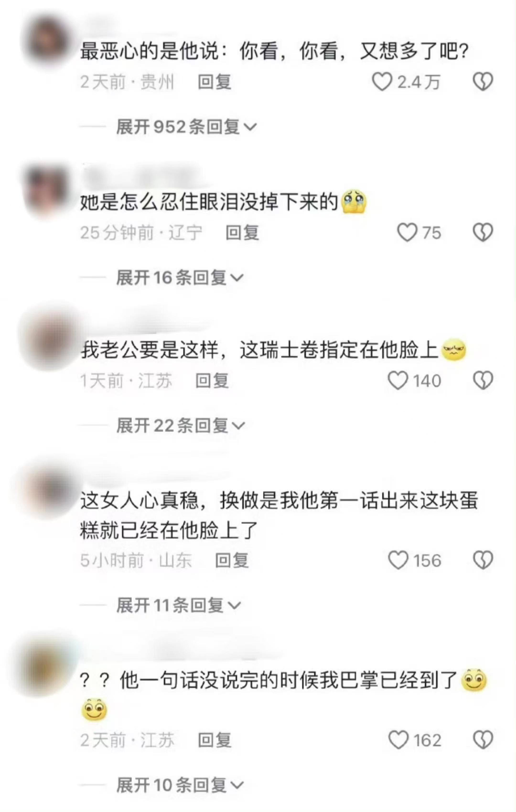516x812 pixels.
Task: Dislike the comment with 75 likes
Action: (483, 233)
